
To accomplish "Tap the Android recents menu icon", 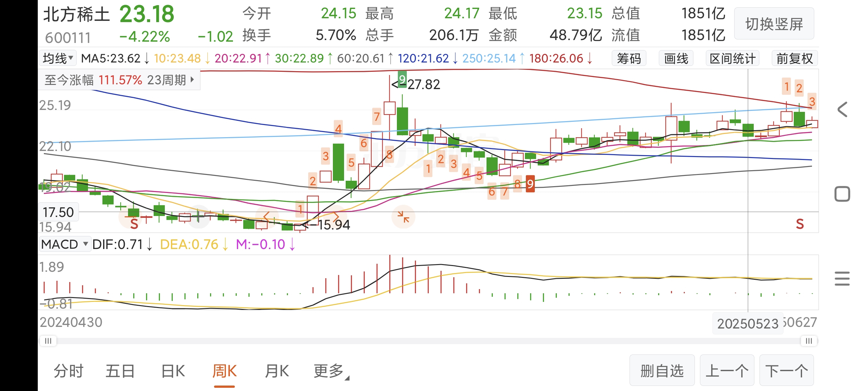I will [x=842, y=279].
